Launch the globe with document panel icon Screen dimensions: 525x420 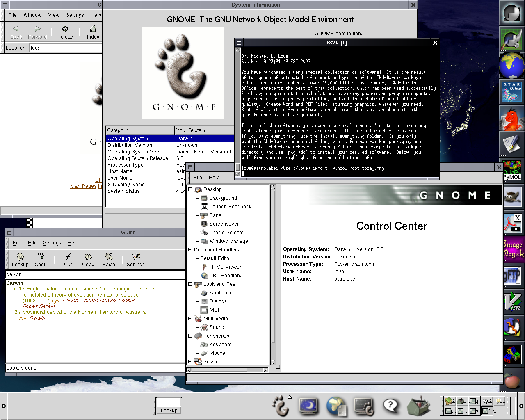pos(337,406)
